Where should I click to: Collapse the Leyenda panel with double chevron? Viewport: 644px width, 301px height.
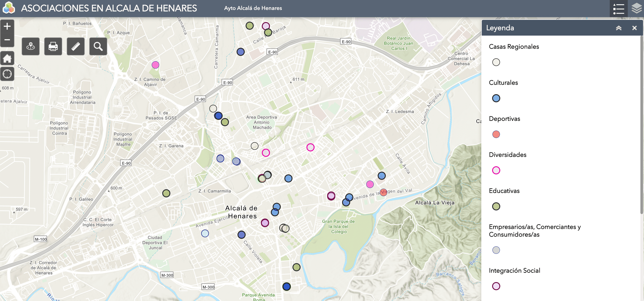619,28
